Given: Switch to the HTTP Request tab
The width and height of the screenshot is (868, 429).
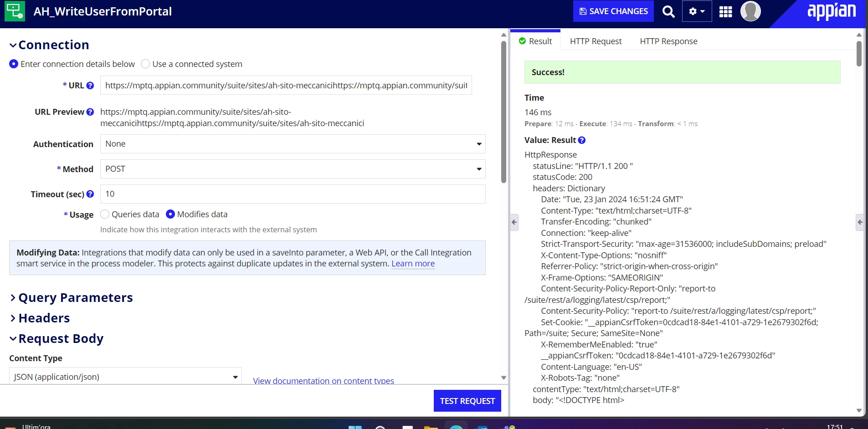Looking at the screenshot, I should pyautogui.click(x=596, y=41).
